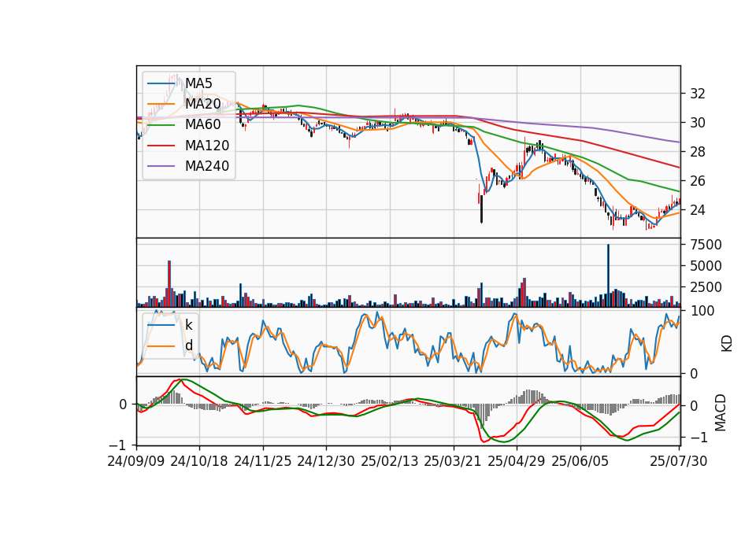Screen dimensions: 756x543
Task: Click the 'd' legend entry in KD panel
Action: pyautogui.click(x=189, y=346)
